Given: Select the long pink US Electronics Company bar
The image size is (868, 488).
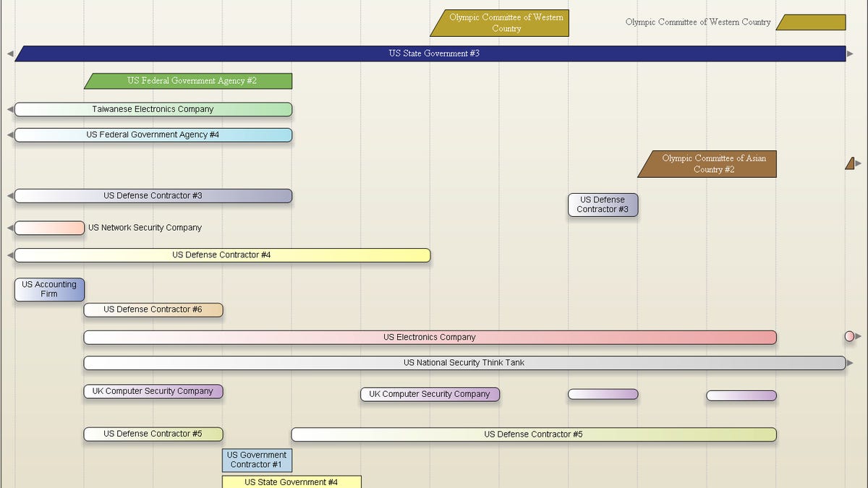Looking at the screenshot, I should pyautogui.click(x=430, y=337).
